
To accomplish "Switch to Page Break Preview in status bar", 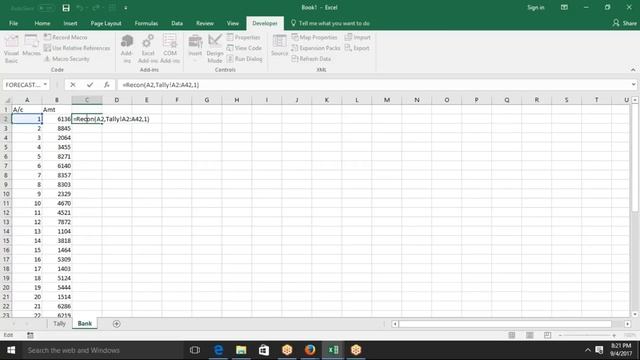I will (547, 335).
